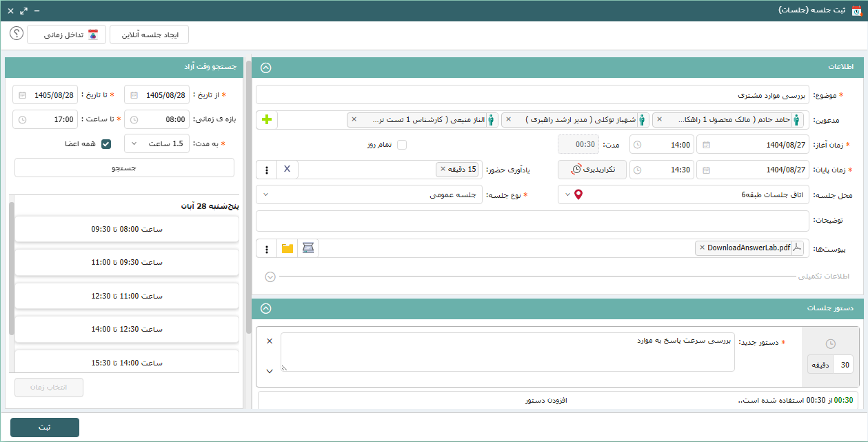868x442 pixels.
Task: Open the scanner icon in attachments row
Action: (307, 248)
